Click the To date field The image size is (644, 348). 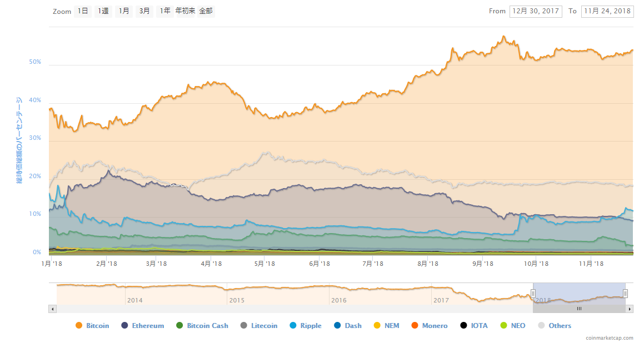[607, 11]
